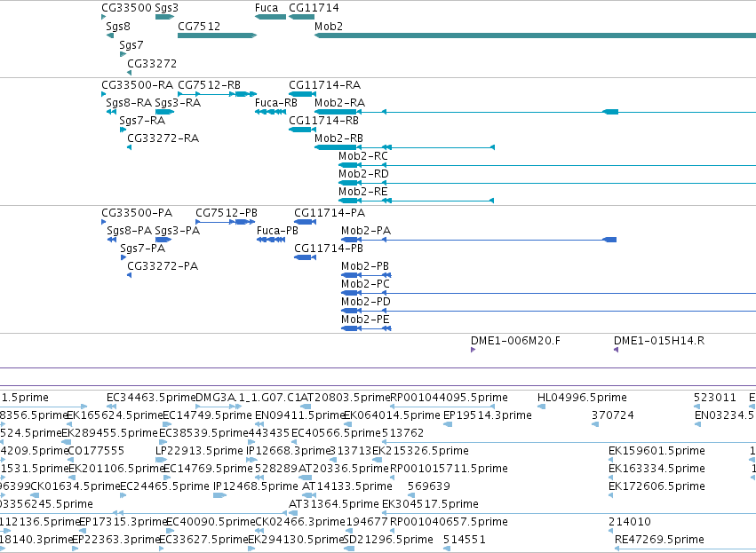The width and height of the screenshot is (756, 553).
Task: Click the Fuca-PB protein label
Action: pos(278,230)
